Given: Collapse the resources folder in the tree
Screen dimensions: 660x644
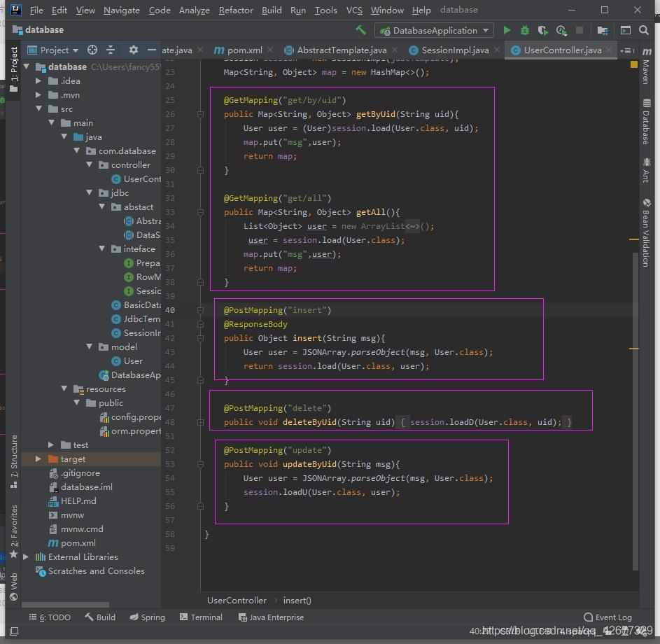Looking at the screenshot, I should pyautogui.click(x=64, y=388).
